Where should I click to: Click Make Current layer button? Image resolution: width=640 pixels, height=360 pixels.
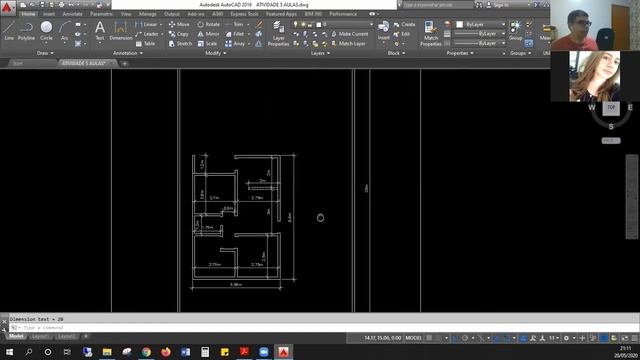point(349,34)
